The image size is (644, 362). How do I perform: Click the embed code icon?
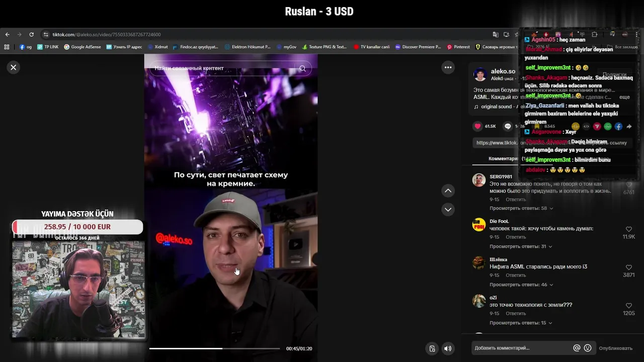point(586,126)
